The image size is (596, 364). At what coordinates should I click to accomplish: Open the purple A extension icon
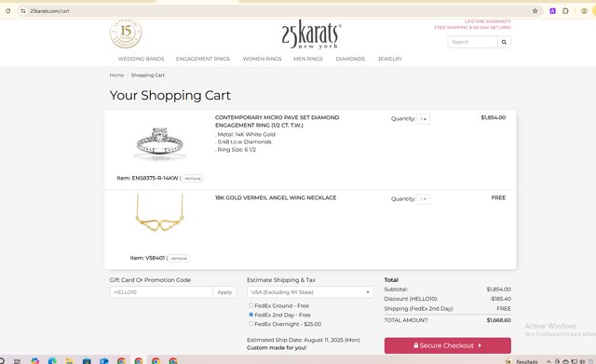pyautogui.click(x=552, y=11)
